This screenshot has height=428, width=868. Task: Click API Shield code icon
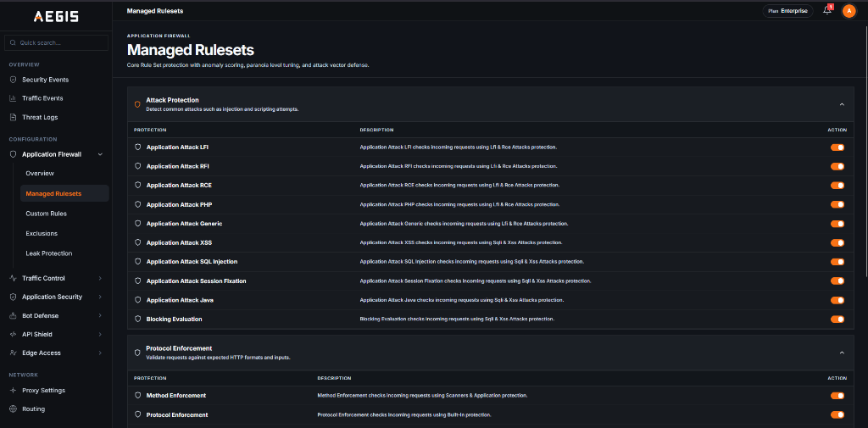click(x=14, y=335)
